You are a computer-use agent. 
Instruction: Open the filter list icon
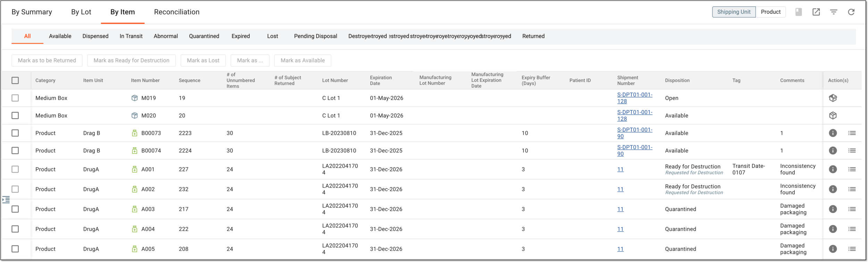(834, 12)
